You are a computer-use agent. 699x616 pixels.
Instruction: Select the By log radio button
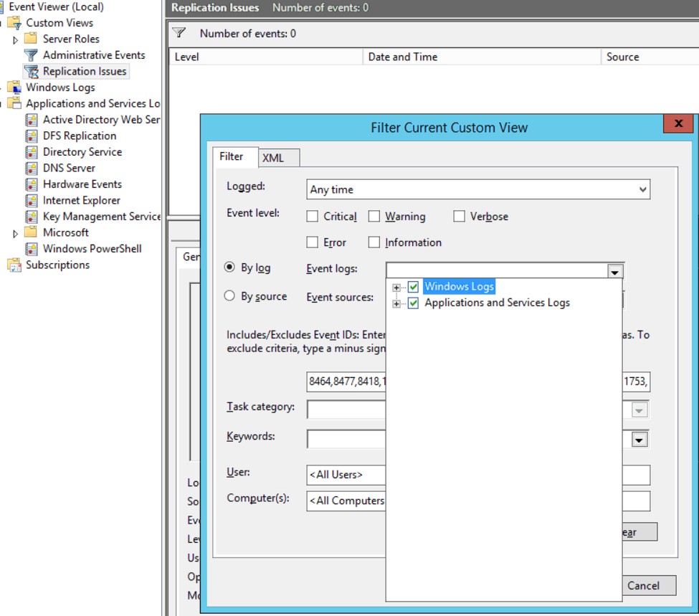[x=229, y=267]
